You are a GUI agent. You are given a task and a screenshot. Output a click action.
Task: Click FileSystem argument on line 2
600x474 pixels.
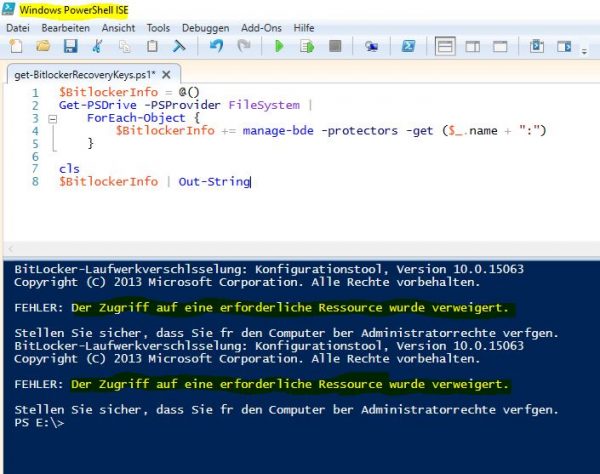coord(264,105)
